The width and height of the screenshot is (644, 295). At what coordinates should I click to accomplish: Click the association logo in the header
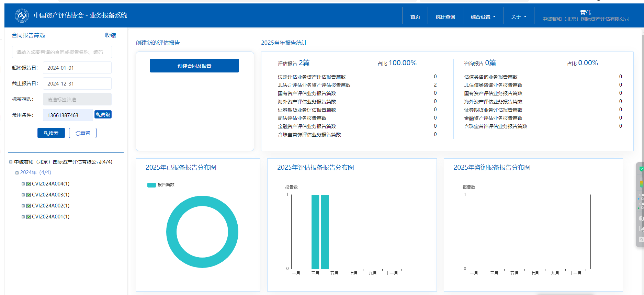point(22,15)
